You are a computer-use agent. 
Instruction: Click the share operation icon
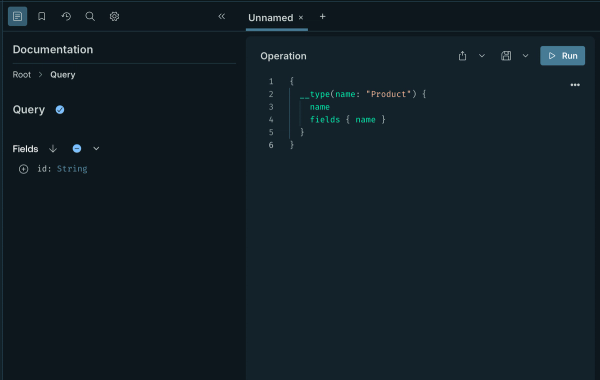(462, 56)
